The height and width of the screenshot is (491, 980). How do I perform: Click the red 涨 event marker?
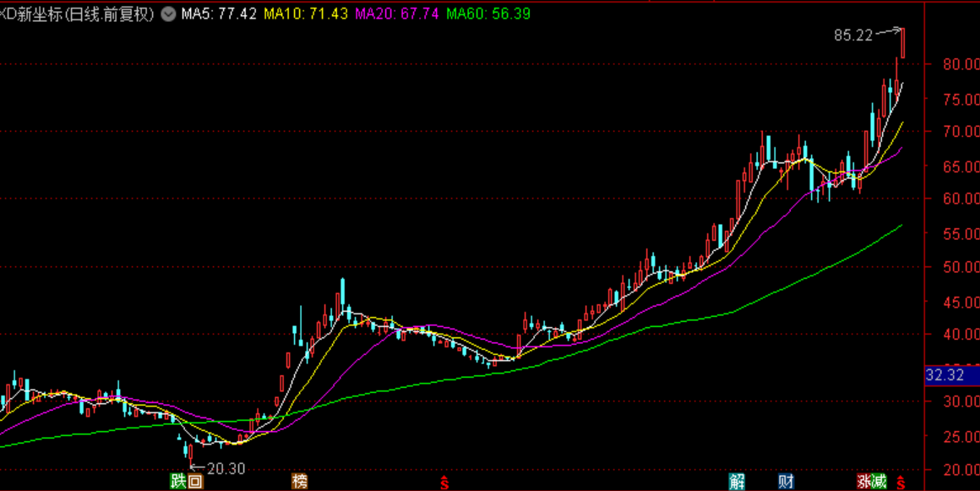865,482
